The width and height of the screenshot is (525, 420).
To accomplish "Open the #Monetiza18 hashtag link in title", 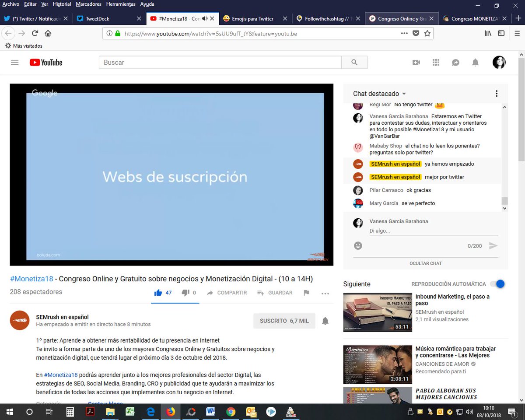I will pos(31,279).
